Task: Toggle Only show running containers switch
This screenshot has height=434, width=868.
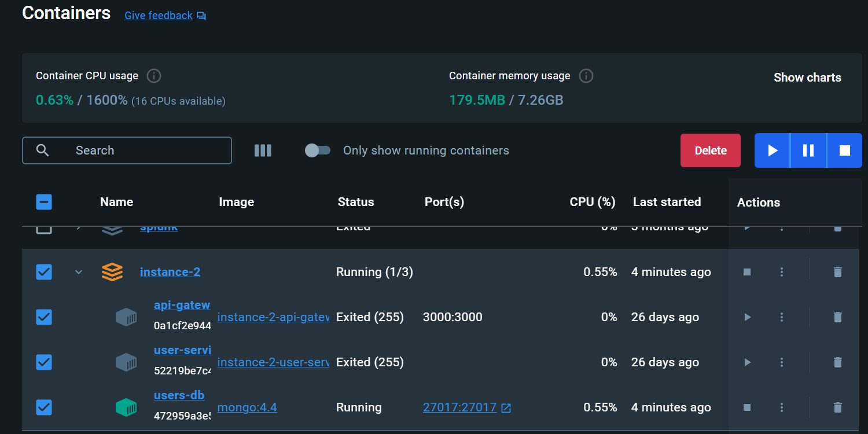Action: click(x=318, y=150)
